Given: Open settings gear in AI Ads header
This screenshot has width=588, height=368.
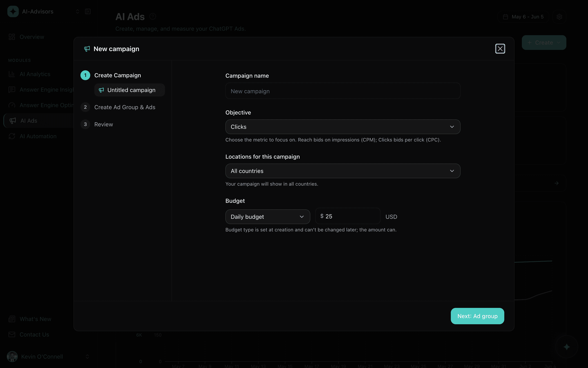Looking at the screenshot, I should tap(559, 17).
